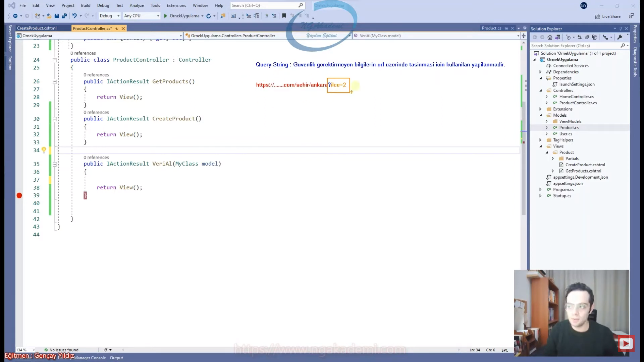This screenshot has height=362, width=644.
Task: Toggle Show All Files in Solution Explorer
Action: (595, 37)
